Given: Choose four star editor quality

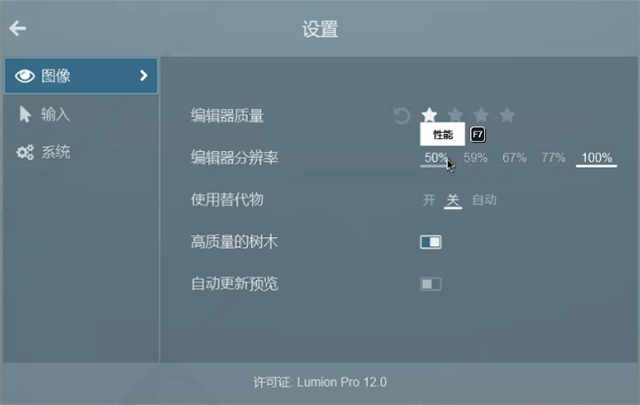Looking at the screenshot, I should click(x=507, y=115).
